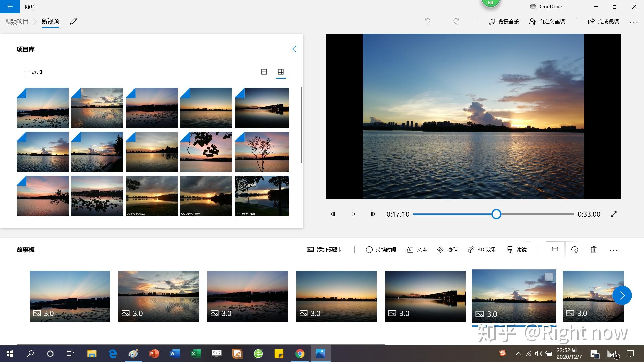Select first storyboard clip with sun rays

[x=70, y=296]
